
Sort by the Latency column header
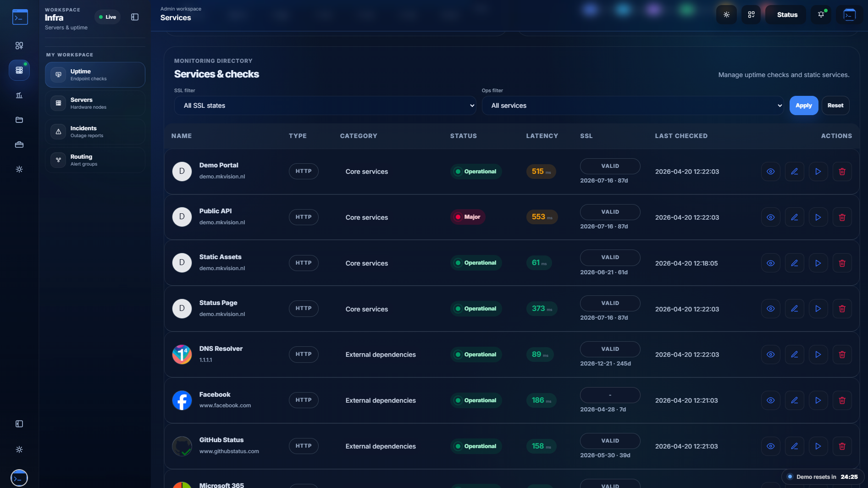tap(542, 136)
